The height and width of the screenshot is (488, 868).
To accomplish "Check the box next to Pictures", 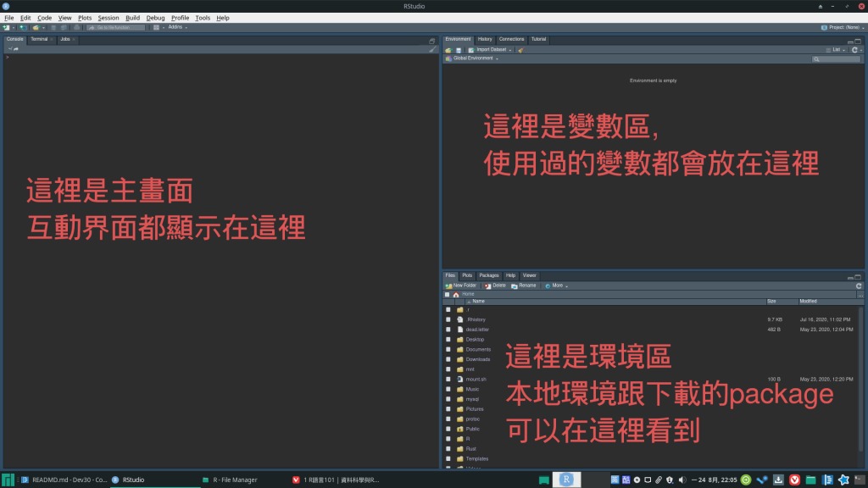I will coord(448,409).
